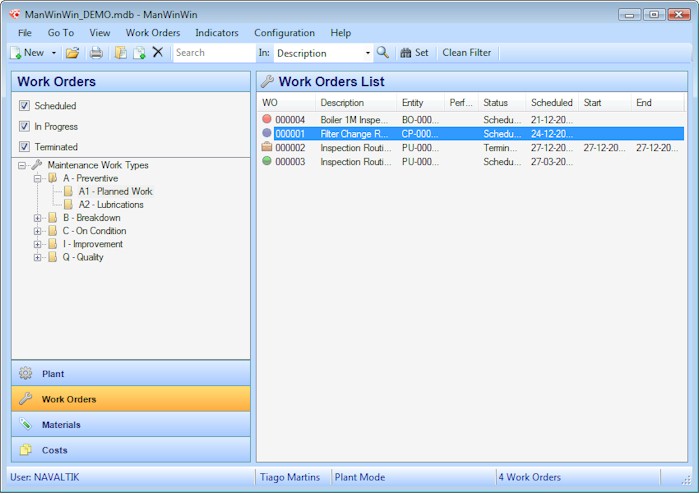This screenshot has width=700, height=494.
Task: Click the paste document toolbar icon
Action: [x=139, y=53]
